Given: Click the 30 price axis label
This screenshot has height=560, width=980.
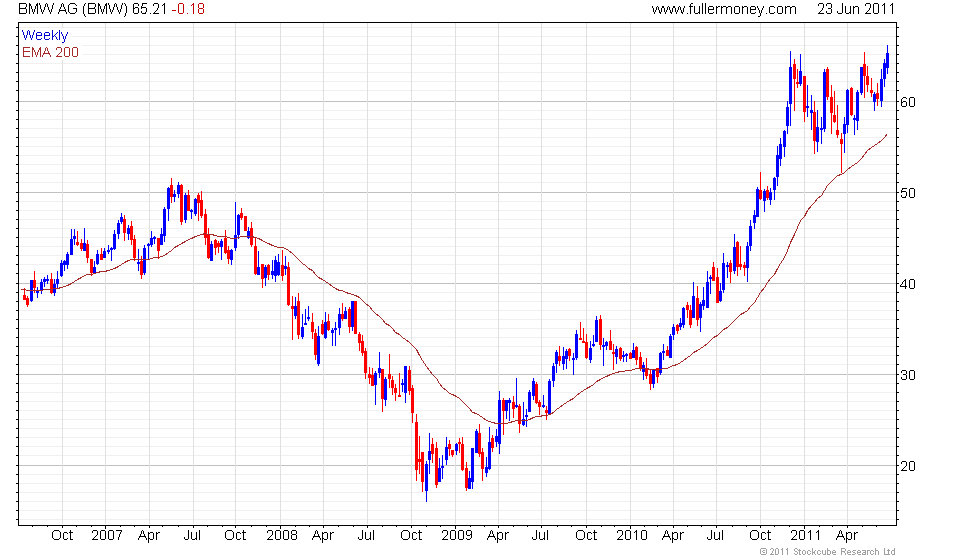Looking at the screenshot, I should [908, 376].
